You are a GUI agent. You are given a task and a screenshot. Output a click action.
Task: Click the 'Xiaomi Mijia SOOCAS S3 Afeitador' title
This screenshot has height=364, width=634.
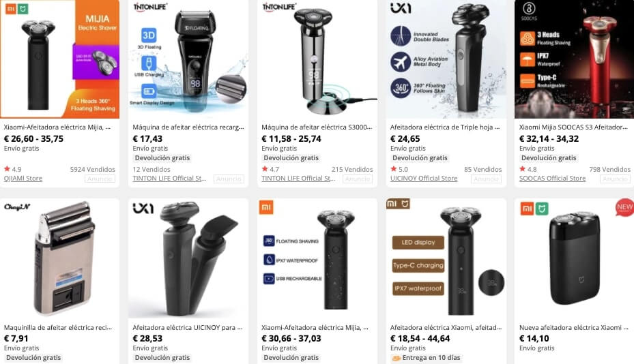[x=573, y=127]
